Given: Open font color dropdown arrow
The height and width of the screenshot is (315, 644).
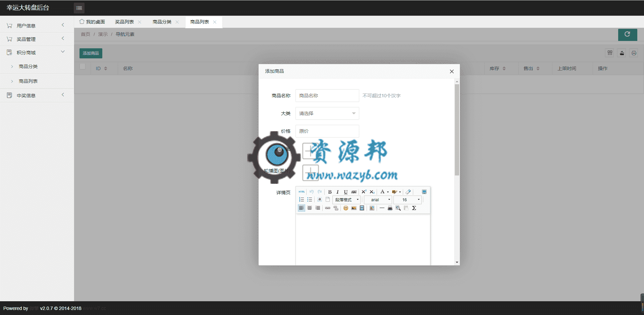Looking at the screenshot, I should pyautogui.click(x=388, y=192).
